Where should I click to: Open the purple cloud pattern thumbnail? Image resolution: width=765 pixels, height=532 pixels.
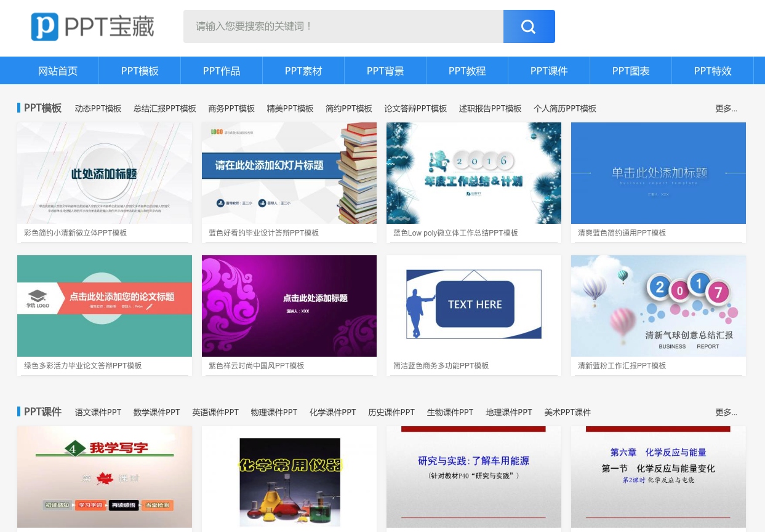pos(289,306)
